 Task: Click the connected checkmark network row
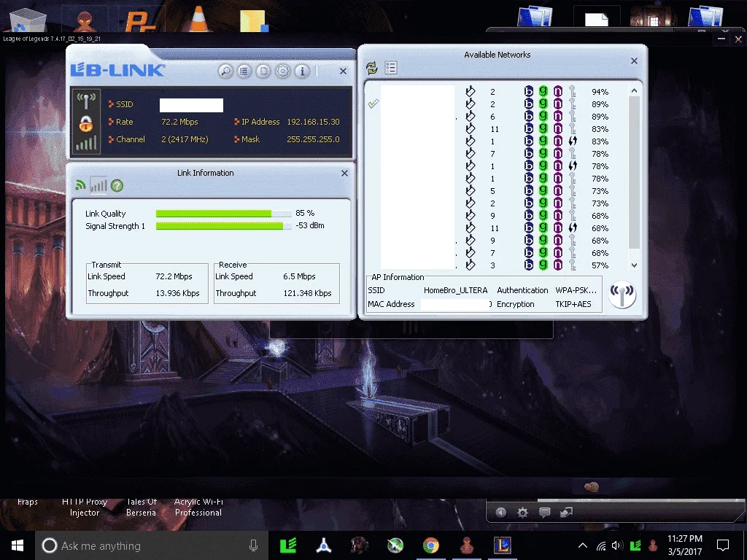[497, 104]
